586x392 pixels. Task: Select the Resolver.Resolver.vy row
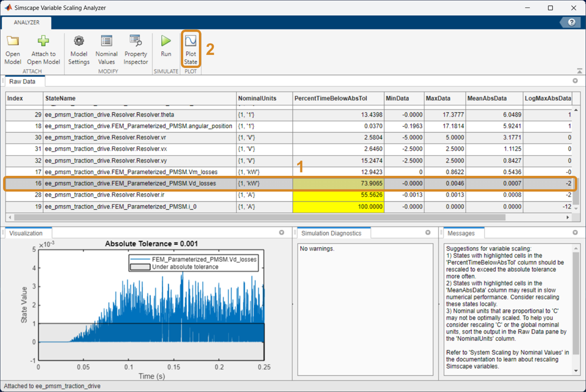[289, 161]
